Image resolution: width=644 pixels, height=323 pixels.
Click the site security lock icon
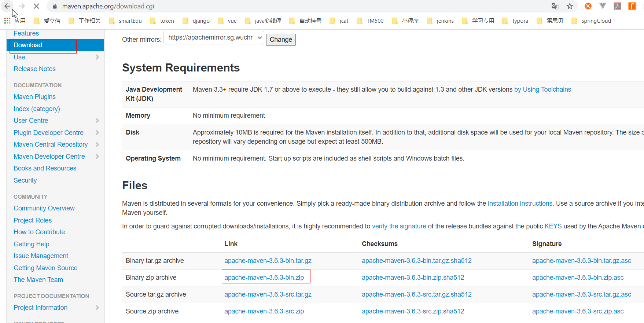[x=55, y=6]
